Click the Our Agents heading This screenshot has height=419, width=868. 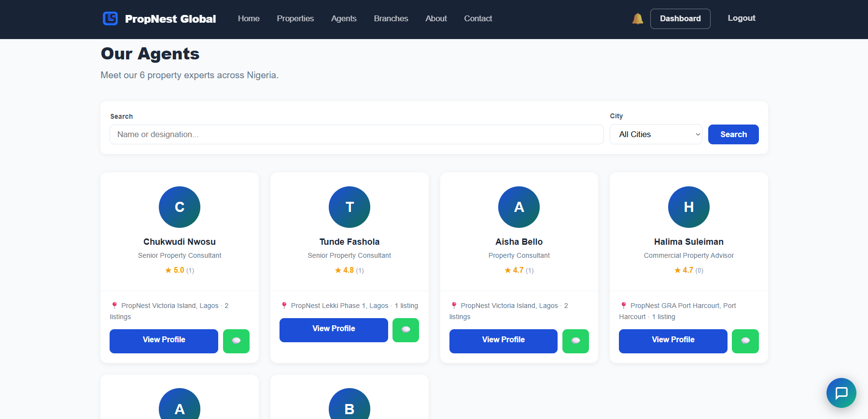pyautogui.click(x=150, y=54)
